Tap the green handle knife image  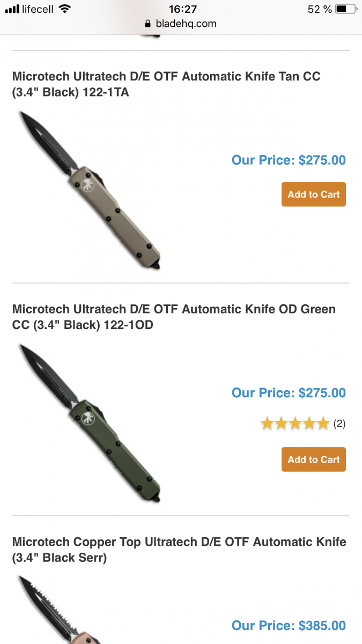90,423
